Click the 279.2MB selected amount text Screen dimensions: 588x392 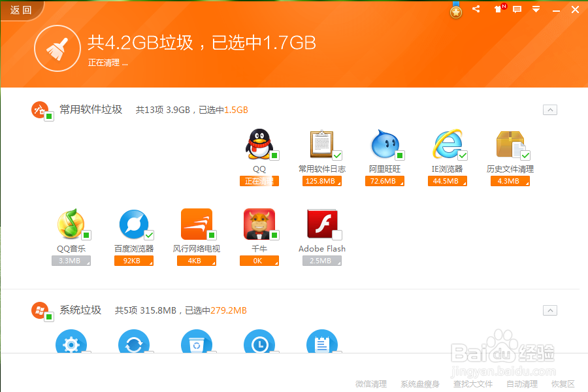[x=229, y=310]
